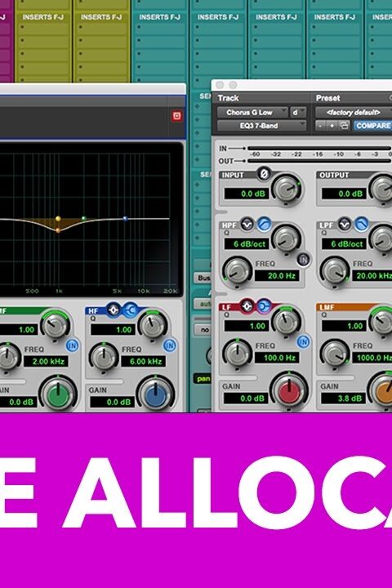The height and width of the screenshot is (588, 392).
Task: Select LF band peak filter icon
Action: pyautogui.click(x=247, y=306)
